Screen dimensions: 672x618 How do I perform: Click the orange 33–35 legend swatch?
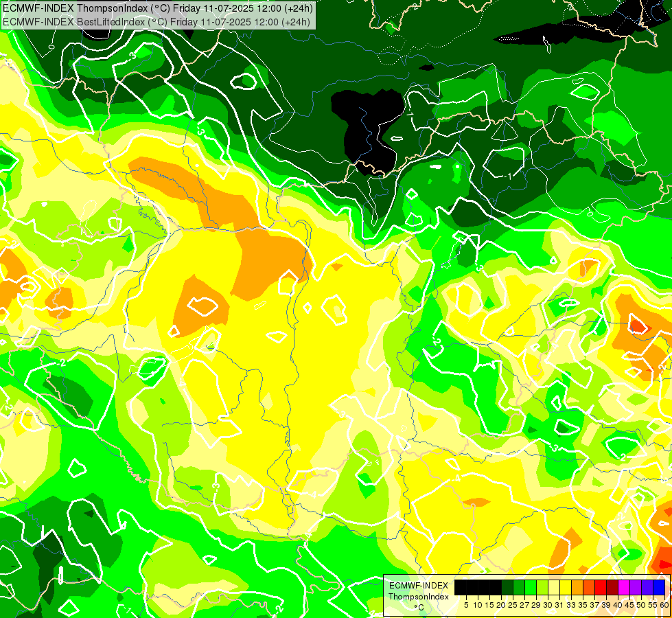[x=577, y=588]
